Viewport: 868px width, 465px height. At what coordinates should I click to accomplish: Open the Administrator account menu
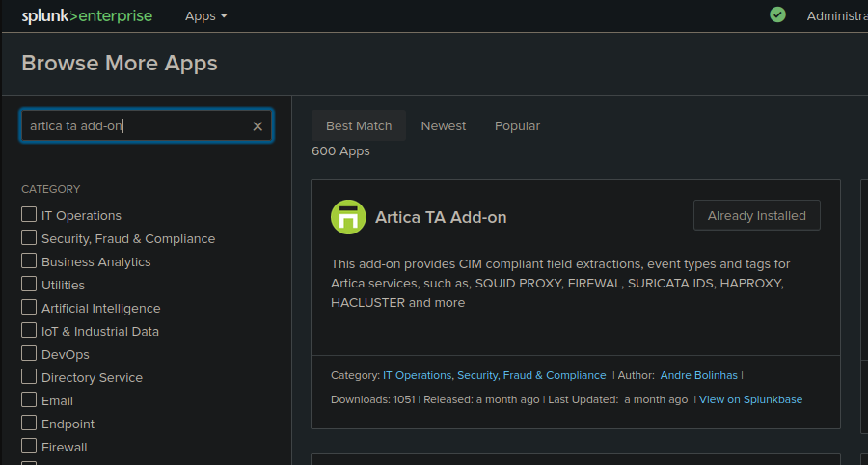point(837,16)
